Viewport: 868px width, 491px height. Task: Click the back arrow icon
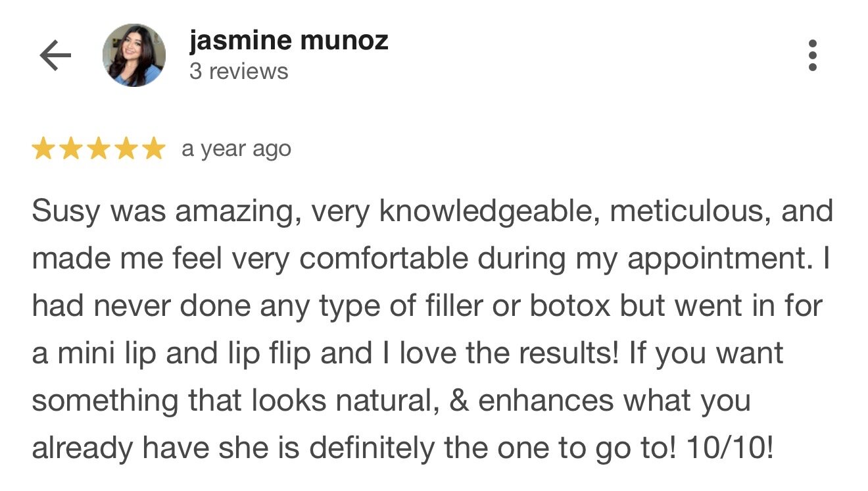pyautogui.click(x=55, y=57)
